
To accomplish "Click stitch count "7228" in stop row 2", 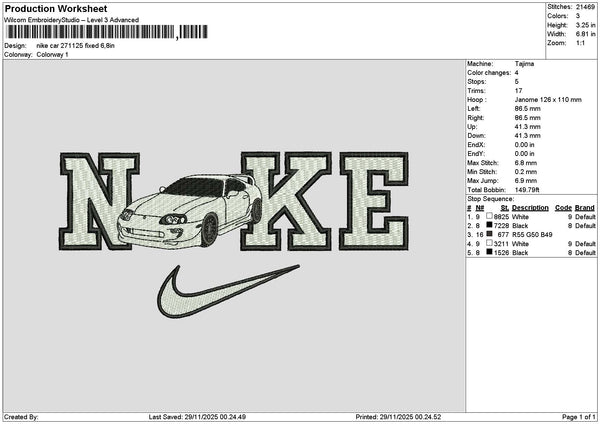I will [x=501, y=226].
